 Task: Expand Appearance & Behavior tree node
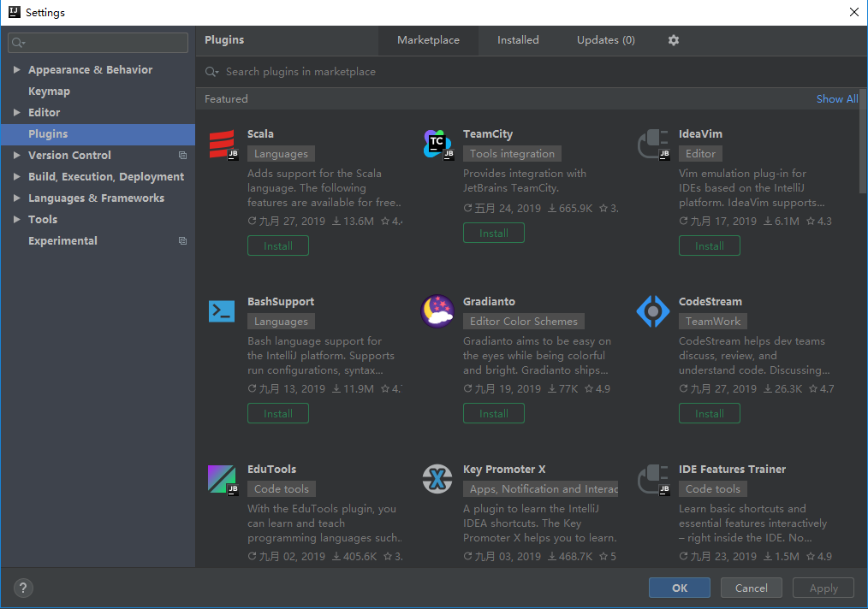pos(16,69)
